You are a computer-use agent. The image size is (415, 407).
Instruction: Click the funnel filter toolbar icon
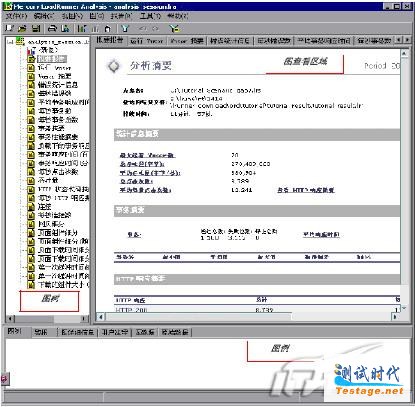click(x=125, y=29)
